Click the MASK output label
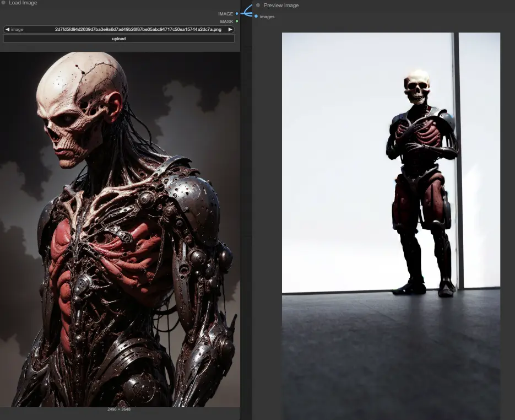This screenshot has height=420, width=515. tap(226, 21)
